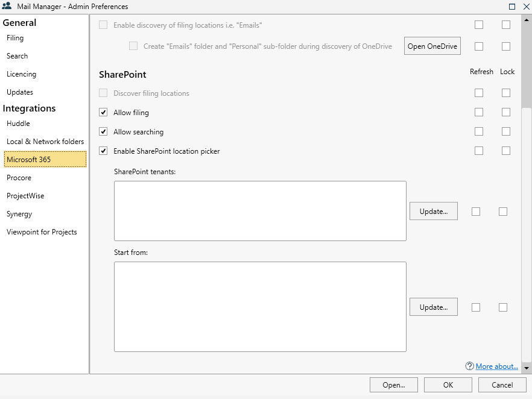
Task: Tick the Refresh checkbox for Allow filing
Action: coord(479,112)
